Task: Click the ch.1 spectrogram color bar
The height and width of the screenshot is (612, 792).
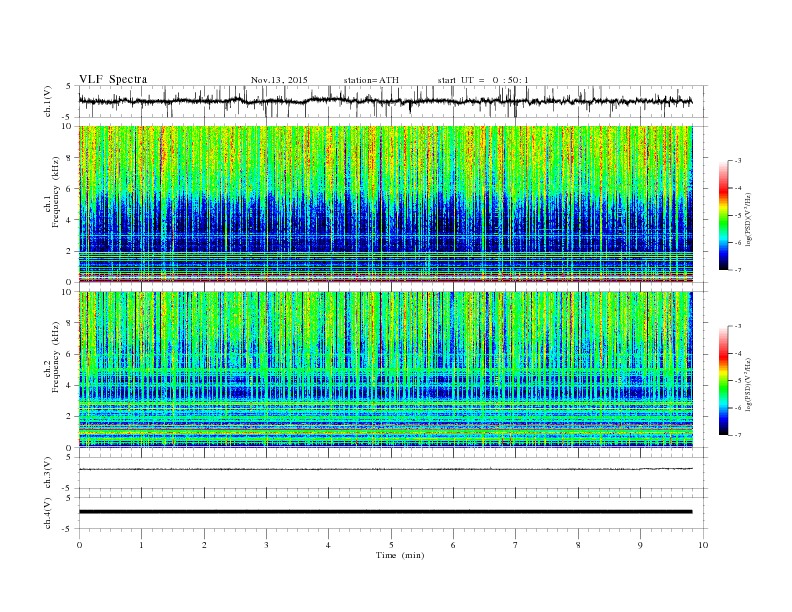Action: pyautogui.click(x=724, y=215)
